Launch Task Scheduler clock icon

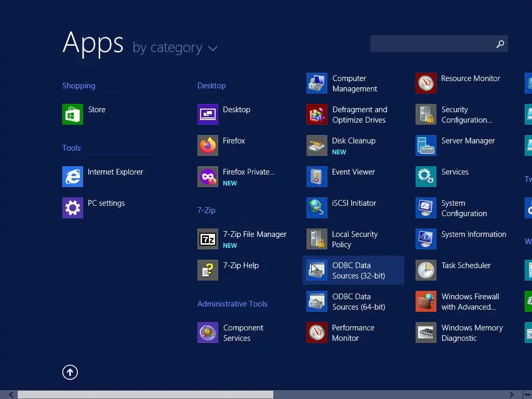coord(426,270)
